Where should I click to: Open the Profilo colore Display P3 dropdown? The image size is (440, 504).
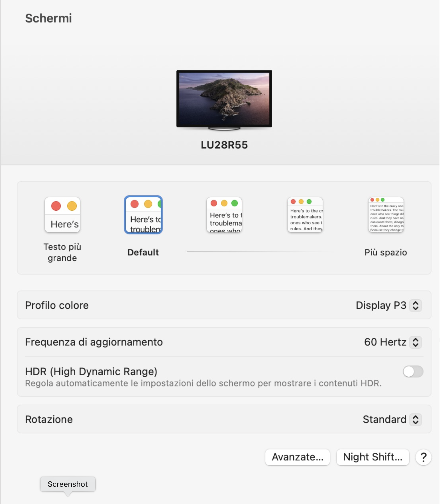389,305
